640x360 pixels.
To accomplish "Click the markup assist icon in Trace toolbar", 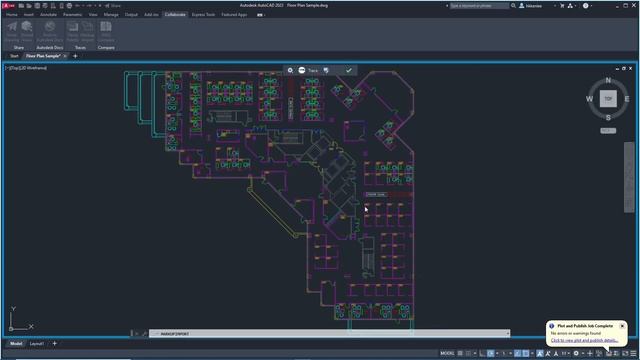I will (326, 70).
